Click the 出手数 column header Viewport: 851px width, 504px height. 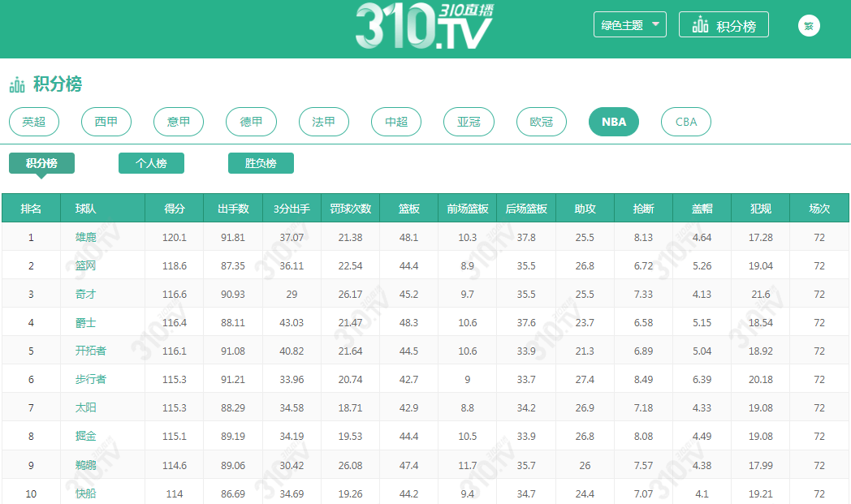tap(233, 209)
